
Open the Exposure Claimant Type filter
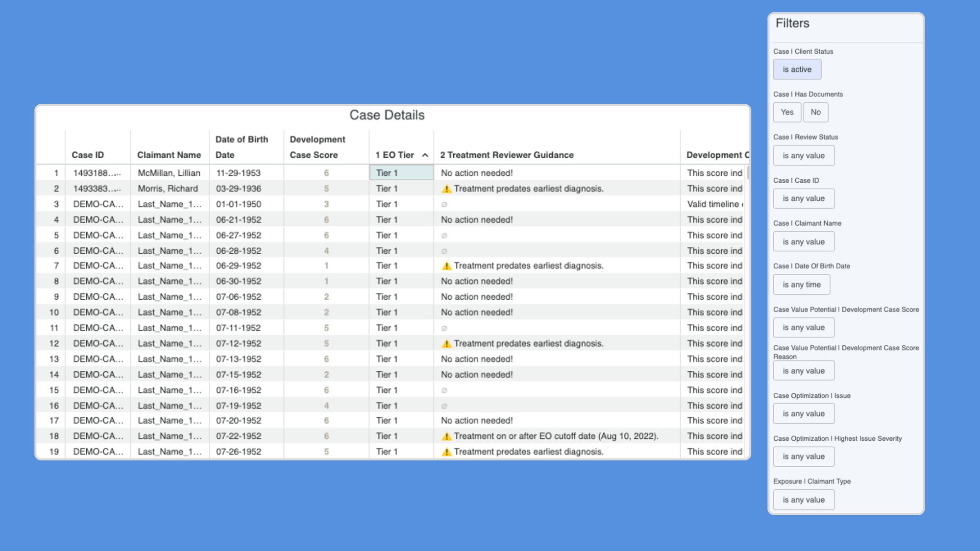[x=804, y=500]
